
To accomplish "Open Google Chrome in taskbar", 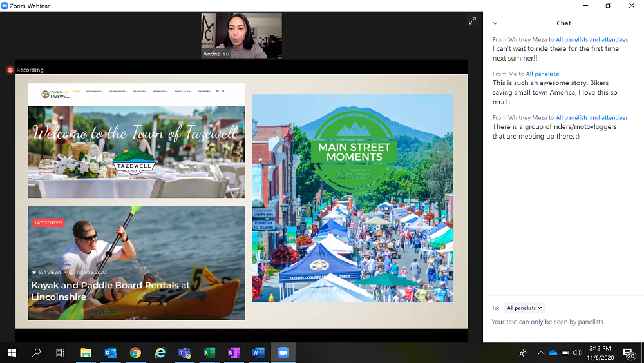I will tap(135, 353).
